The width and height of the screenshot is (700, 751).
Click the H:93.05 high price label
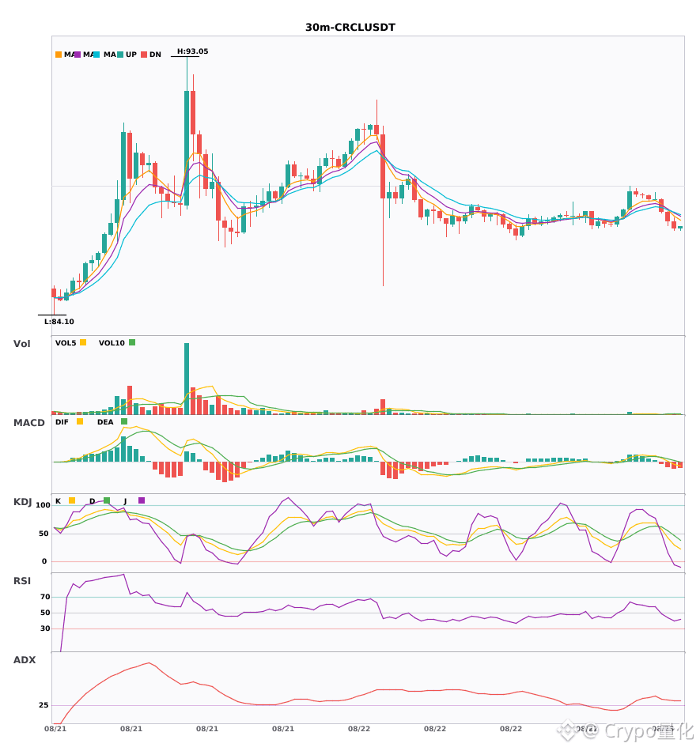click(193, 51)
